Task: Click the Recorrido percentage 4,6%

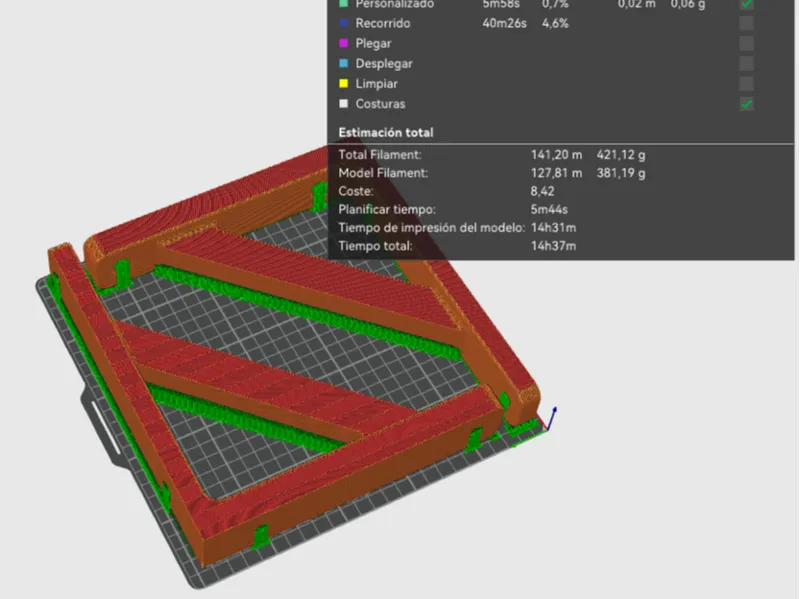Action: tap(555, 23)
